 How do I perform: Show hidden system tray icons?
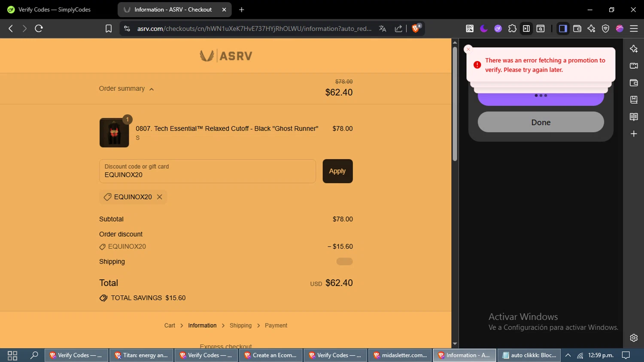(x=568, y=355)
